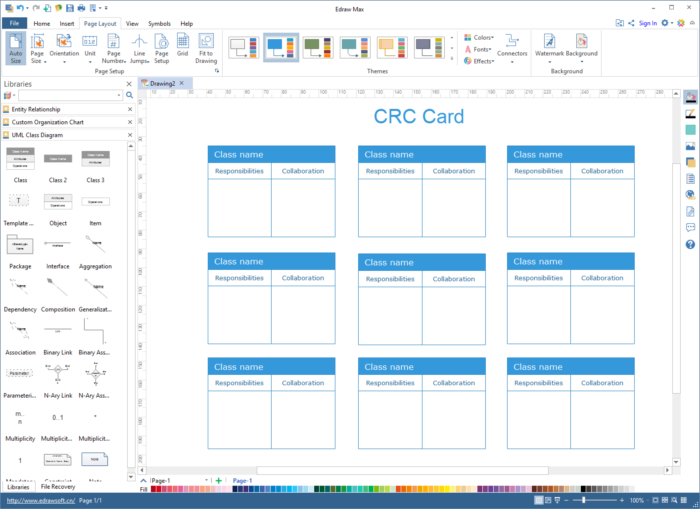Switch to File Recovery tab

pyautogui.click(x=58, y=487)
